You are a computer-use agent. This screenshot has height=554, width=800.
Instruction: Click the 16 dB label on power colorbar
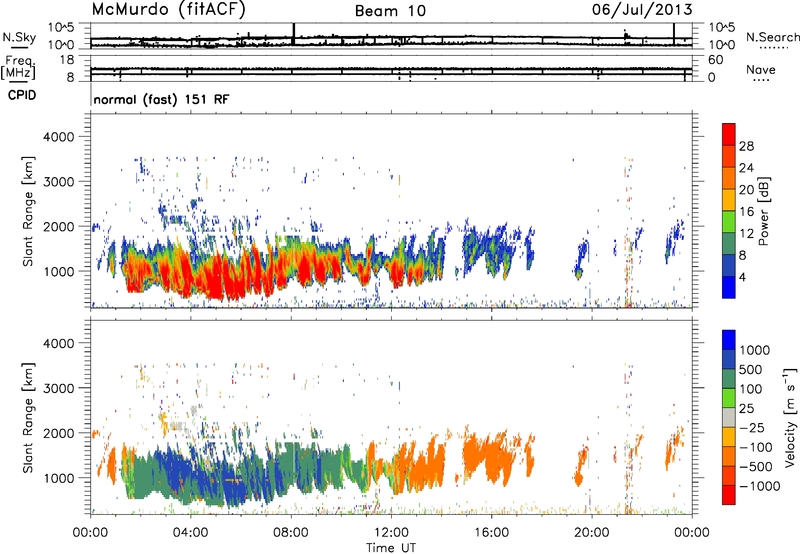coord(746,212)
